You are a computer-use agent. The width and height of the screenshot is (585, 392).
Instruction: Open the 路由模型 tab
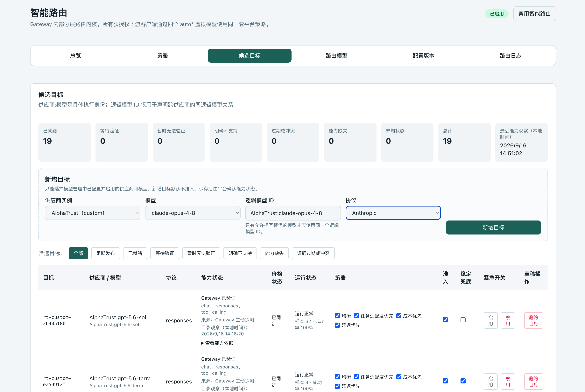pyautogui.click(x=336, y=55)
